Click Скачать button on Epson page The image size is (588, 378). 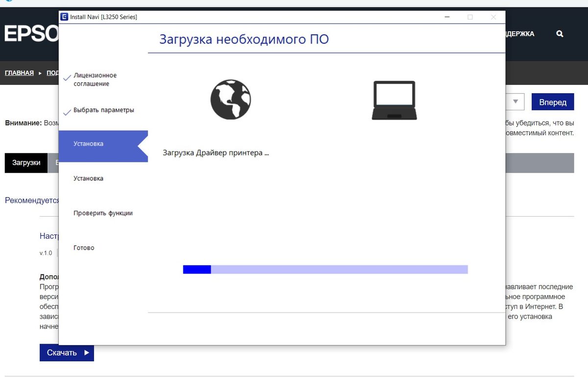point(67,353)
